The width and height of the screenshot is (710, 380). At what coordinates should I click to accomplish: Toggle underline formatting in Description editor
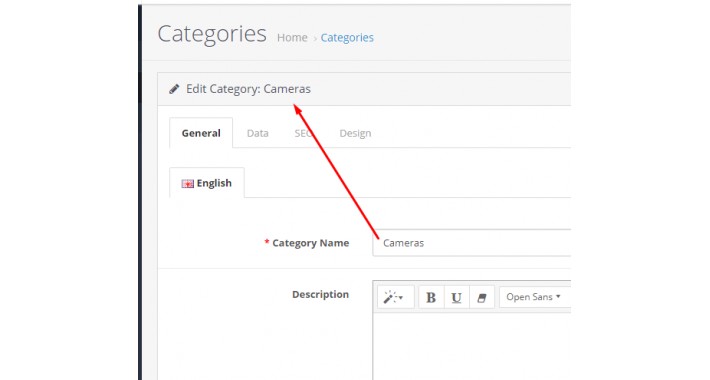[456, 297]
